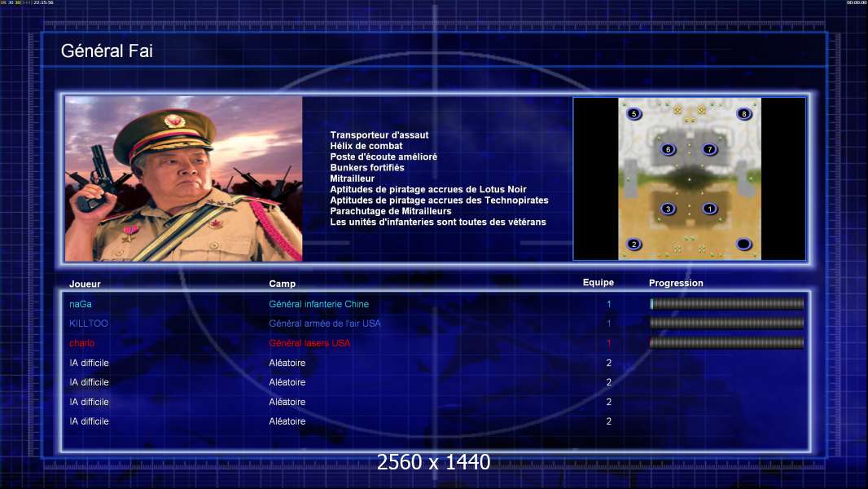Click 'Hélix de combat' in the ability list
This screenshot has height=489, width=868.
point(366,146)
